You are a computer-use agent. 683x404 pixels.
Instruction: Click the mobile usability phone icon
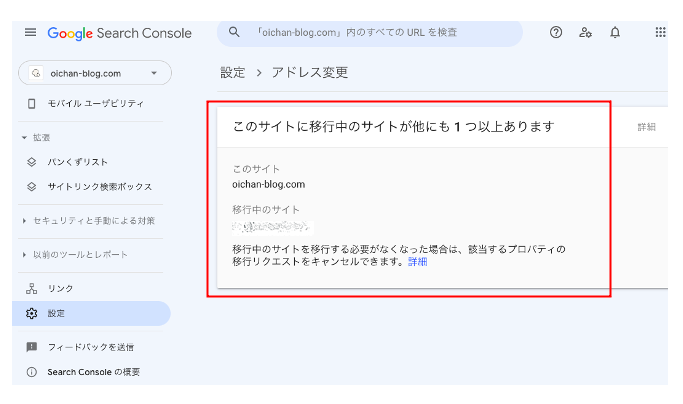tap(31, 103)
